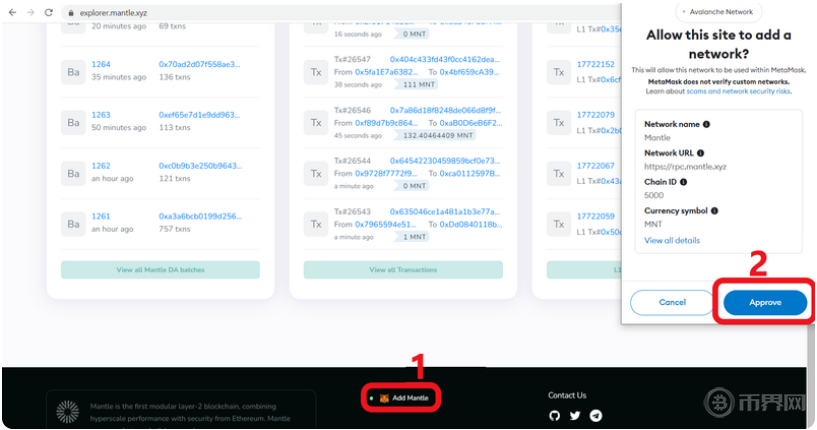Click the info icon beside Network name
Screen dimensions: 817x430
pos(706,124)
